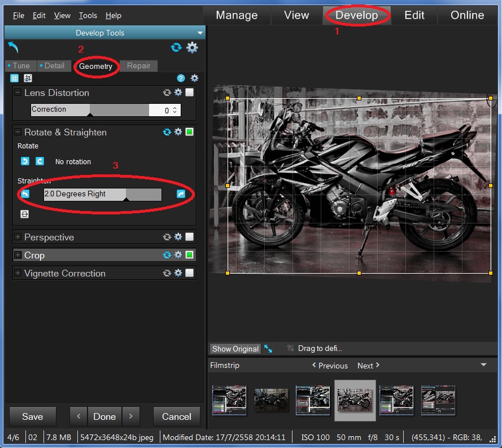Rotate image 90 degrees left
Viewport: 502px width, 448px height.
pos(25,161)
